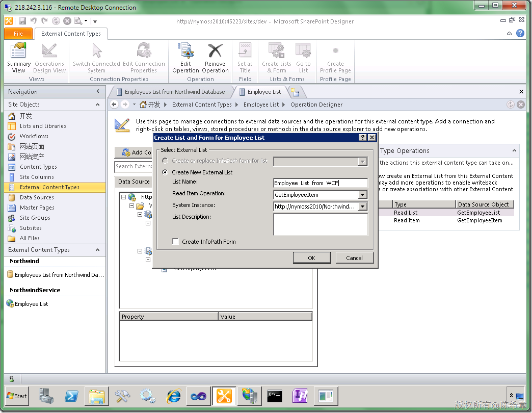Open Master Pages in navigation
This screenshot has width=532, height=413.
pos(37,208)
